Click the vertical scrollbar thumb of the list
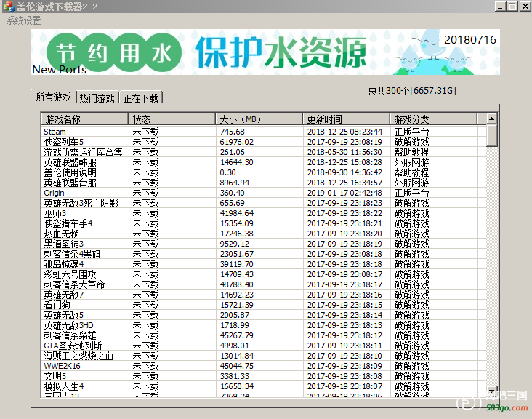 [492, 135]
